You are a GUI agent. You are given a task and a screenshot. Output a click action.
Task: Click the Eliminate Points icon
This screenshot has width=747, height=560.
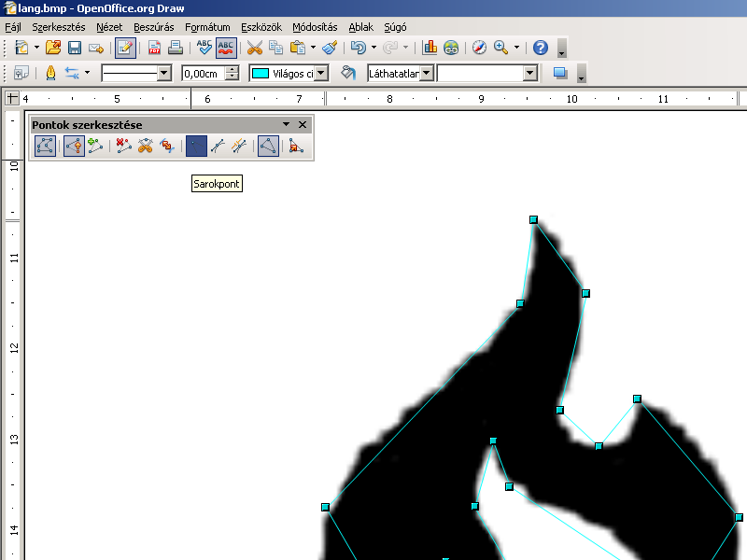[296, 146]
